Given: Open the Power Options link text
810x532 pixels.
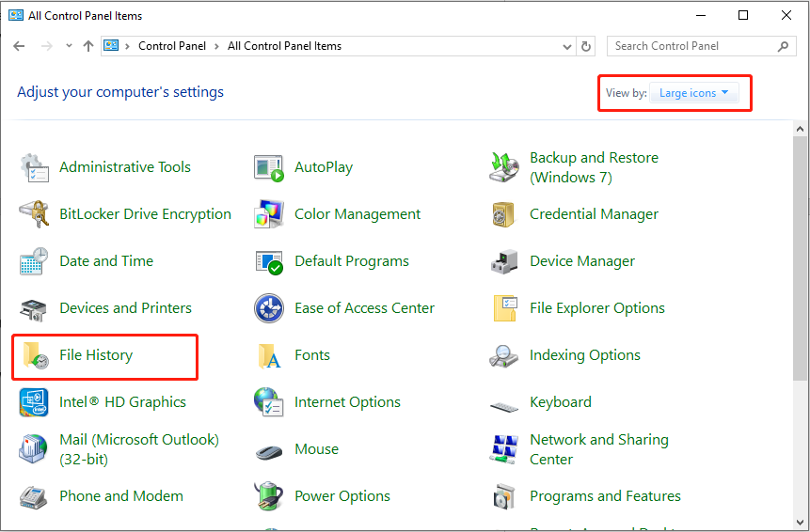Looking at the screenshot, I should [342, 496].
